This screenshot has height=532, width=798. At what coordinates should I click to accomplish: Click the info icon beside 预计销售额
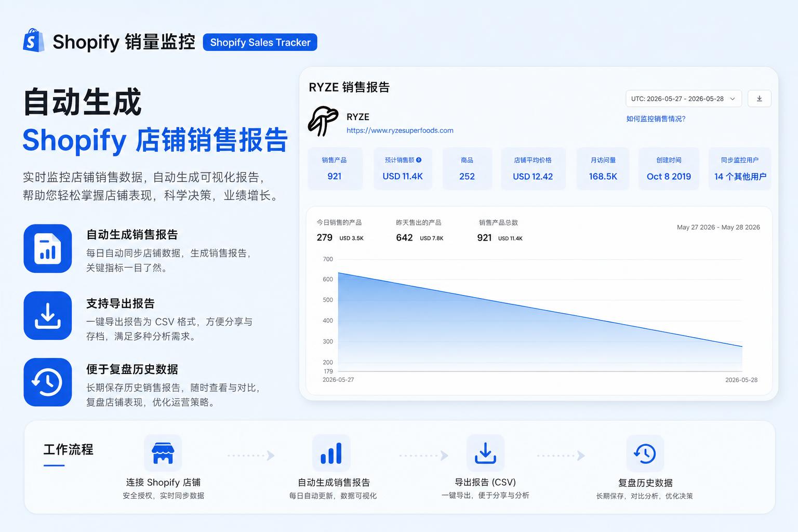(x=419, y=160)
